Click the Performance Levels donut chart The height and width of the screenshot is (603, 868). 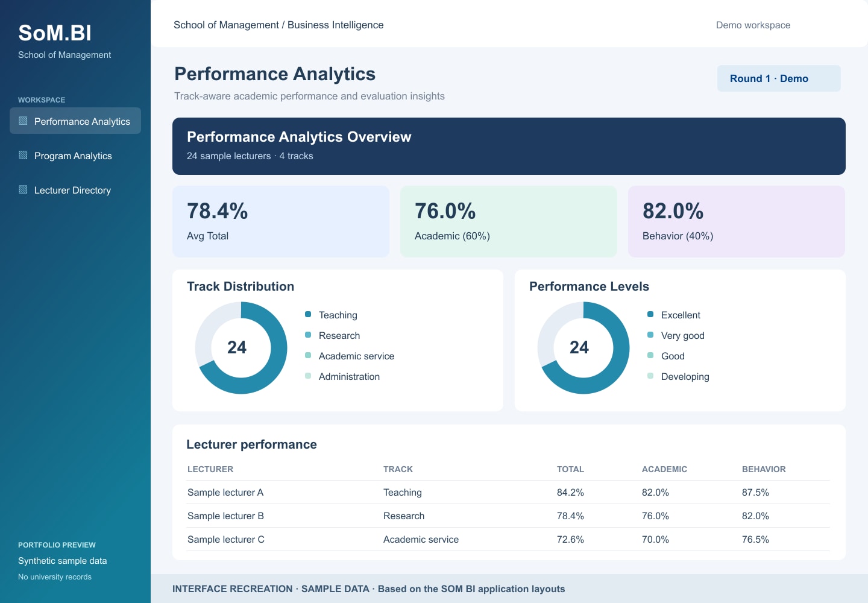(583, 348)
